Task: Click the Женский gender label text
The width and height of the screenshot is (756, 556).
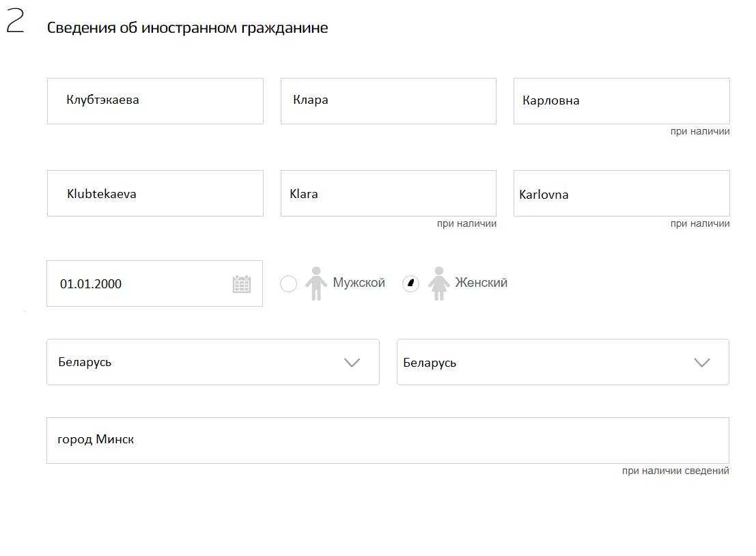Action: pyautogui.click(x=481, y=283)
